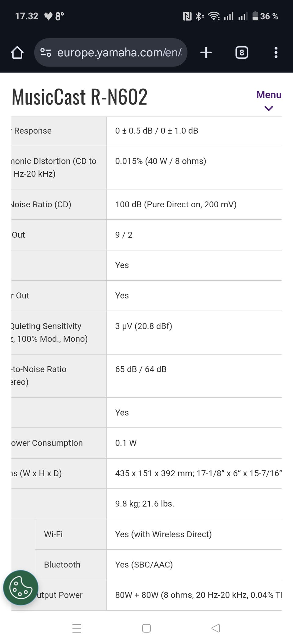Screen dimensions: 293x644
Task: Tap the Bluetooth specification row label
Action: coord(62,565)
